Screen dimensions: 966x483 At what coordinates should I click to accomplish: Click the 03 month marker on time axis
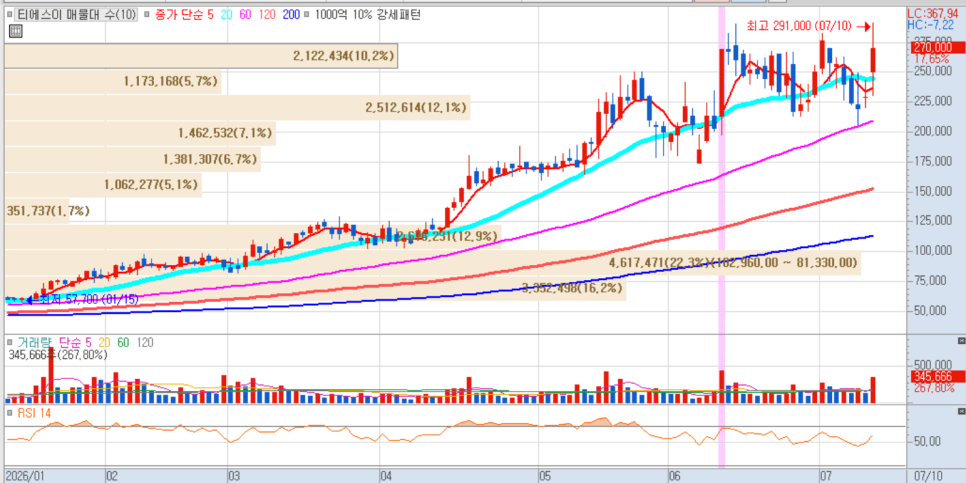234,476
